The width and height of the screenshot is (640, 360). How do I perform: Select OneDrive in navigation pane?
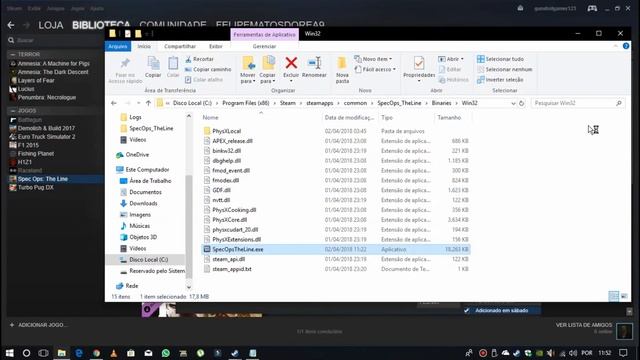pyautogui.click(x=137, y=155)
